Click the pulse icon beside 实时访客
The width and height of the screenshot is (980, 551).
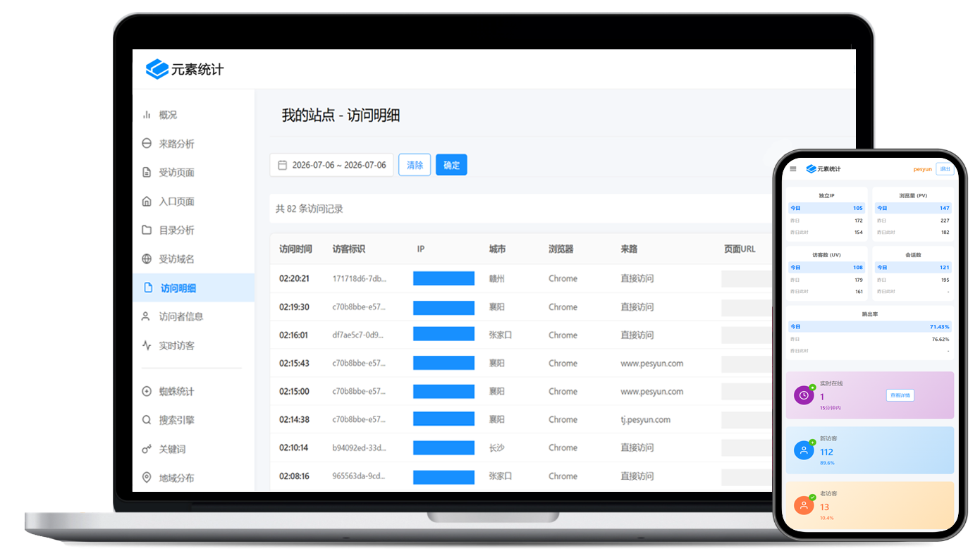pyautogui.click(x=147, y=346)
